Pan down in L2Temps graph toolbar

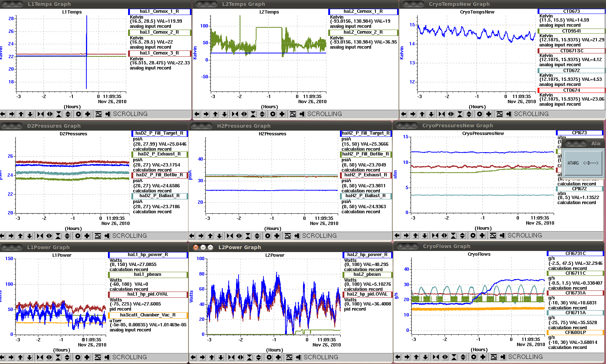coord(224,114)
